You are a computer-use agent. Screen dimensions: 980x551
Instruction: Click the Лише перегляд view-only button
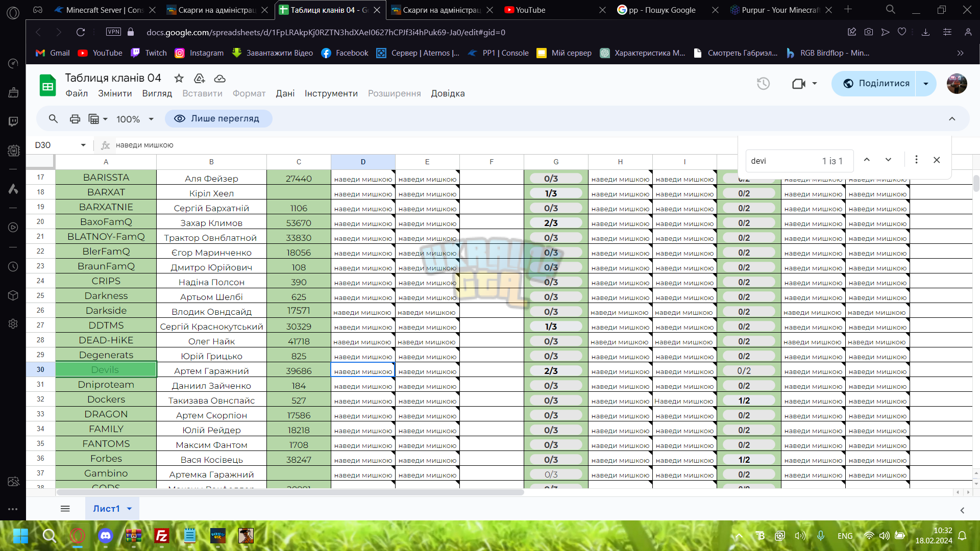pyautogui.click(x=218, y=118)
